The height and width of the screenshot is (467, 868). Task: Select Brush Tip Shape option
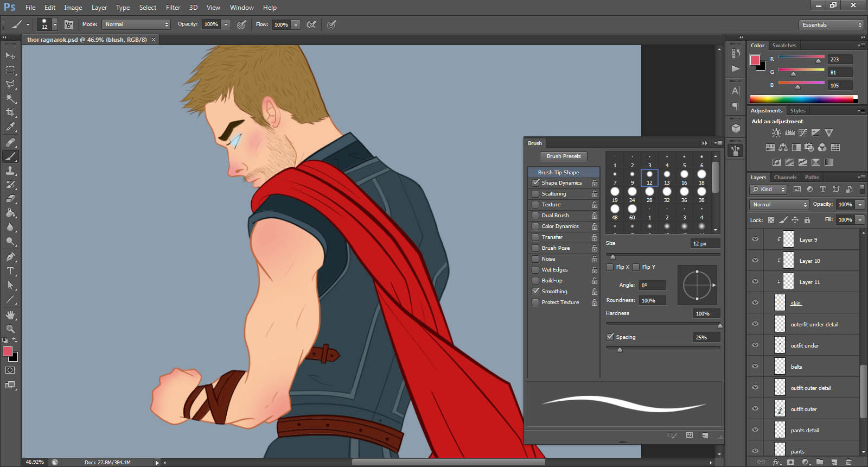558,173
